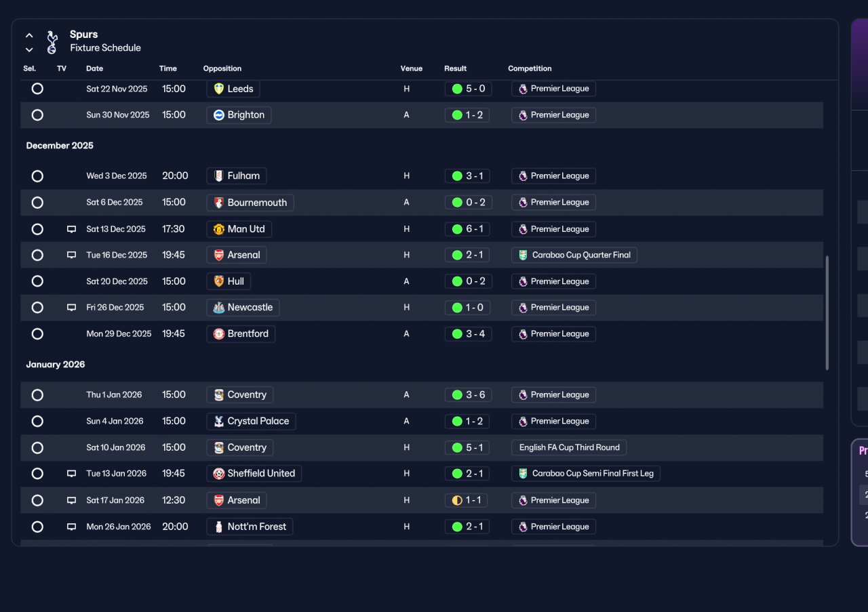Open the English FA Cup Third Round competition button
Image resolution: width=868 pixels, height=612 pixels.
pos(569,447)
